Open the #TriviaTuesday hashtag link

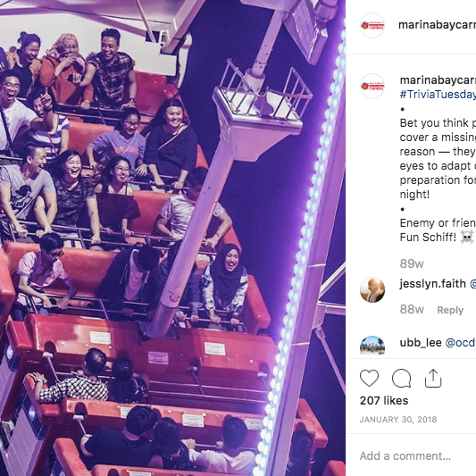(x=438, y=95)
